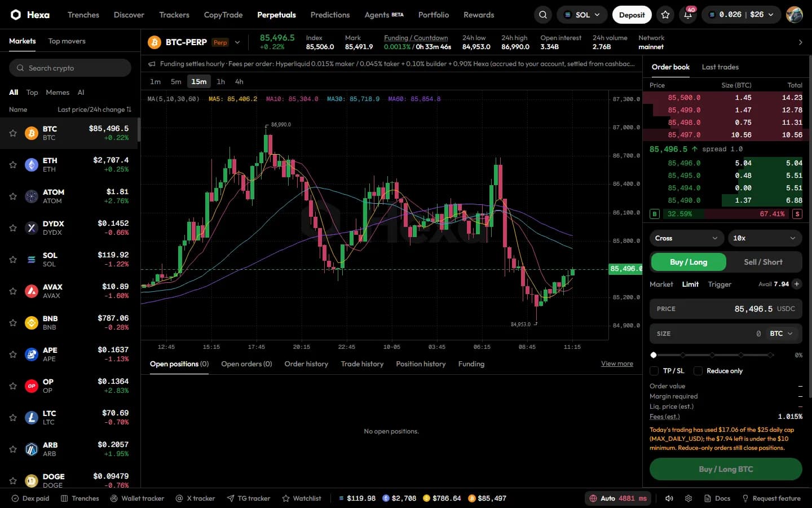Open the Cross margin mode dropdown
The image size is (812, 508).
click(x=686, y=238)
